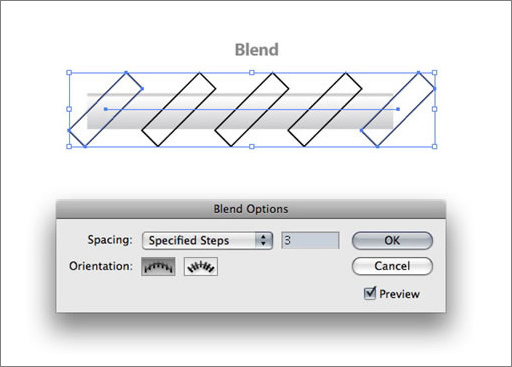Cancel the Blend Options dialog
The height and width of the screenshot is (367, 512).
(x=392, y=266)
